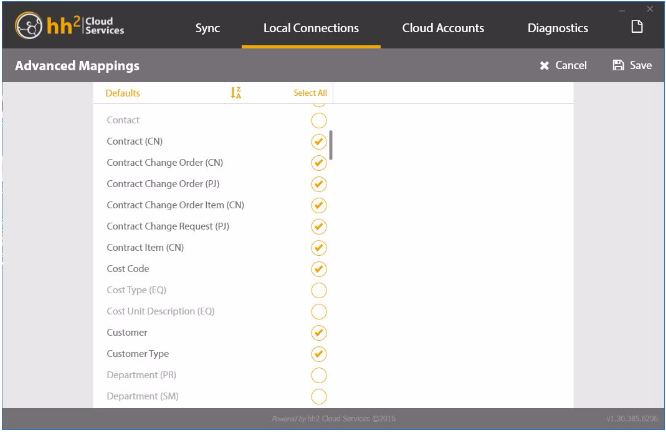This screenshot has height=432, width=666.
Task: Uncheck Contract Change Order (PJ) checkbox
Action: (x=319, y=184)
